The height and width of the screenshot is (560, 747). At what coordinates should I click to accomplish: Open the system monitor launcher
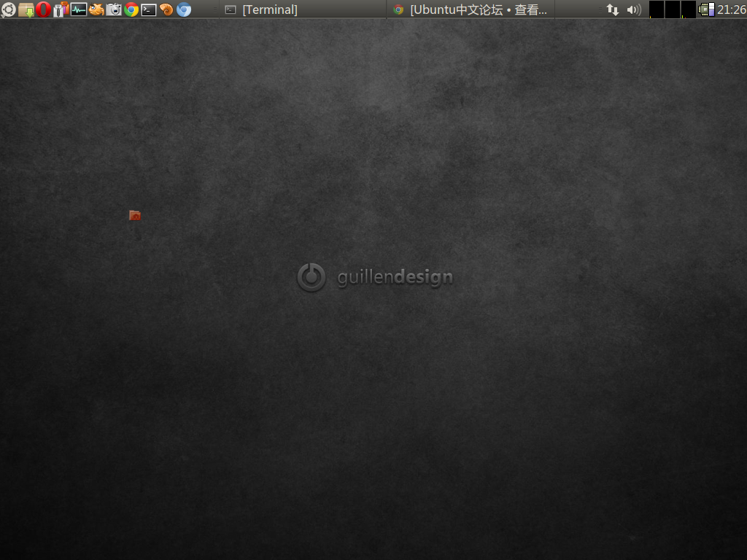pyautogui.click(x=79, y=9)
